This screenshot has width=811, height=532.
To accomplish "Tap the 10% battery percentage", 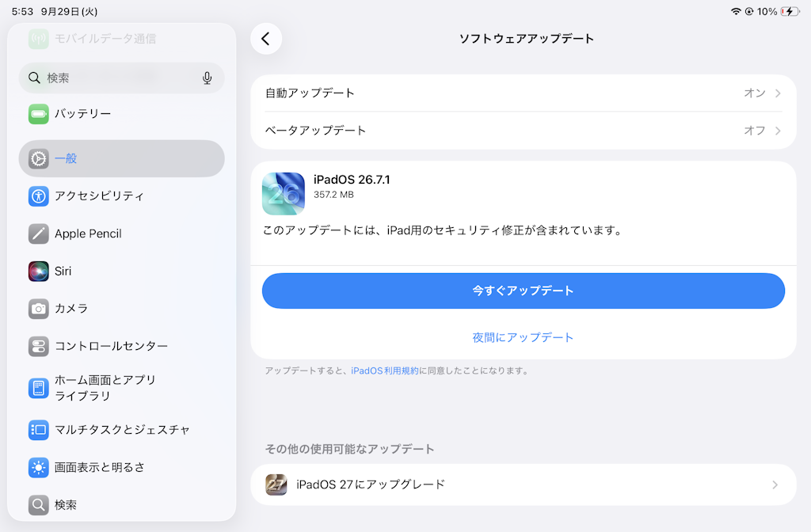I will tap(767, 11).
